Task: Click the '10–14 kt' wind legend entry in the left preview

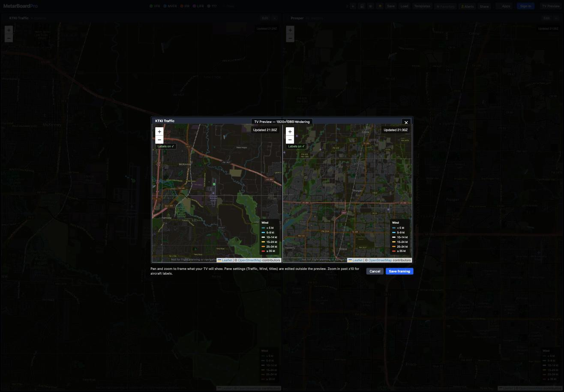Action: coord(270,237)
